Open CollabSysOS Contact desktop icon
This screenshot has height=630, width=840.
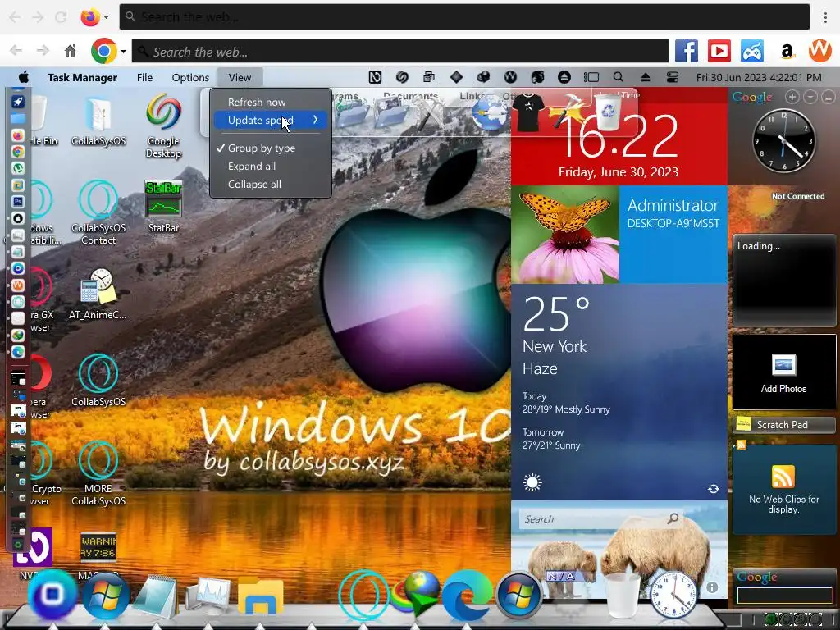point(98,212)
